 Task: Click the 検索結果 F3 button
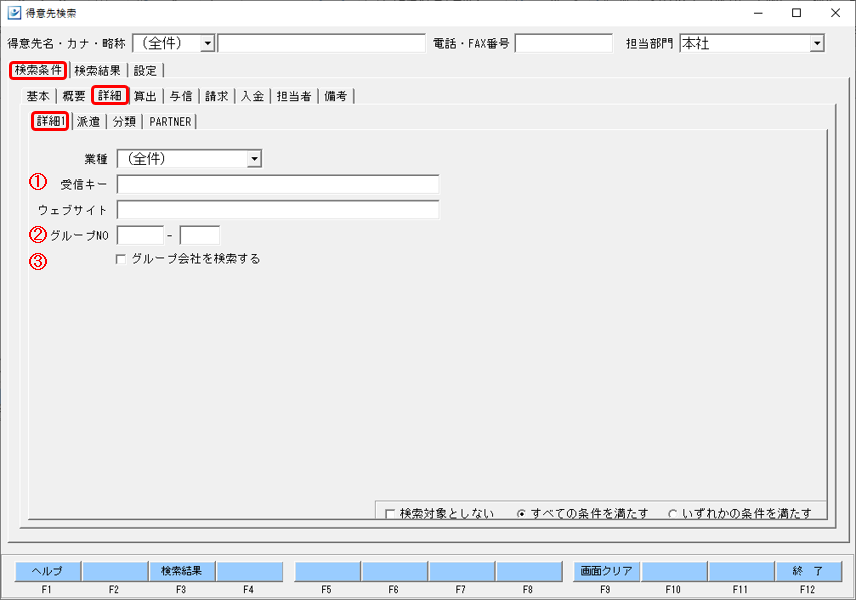[182, 571]
